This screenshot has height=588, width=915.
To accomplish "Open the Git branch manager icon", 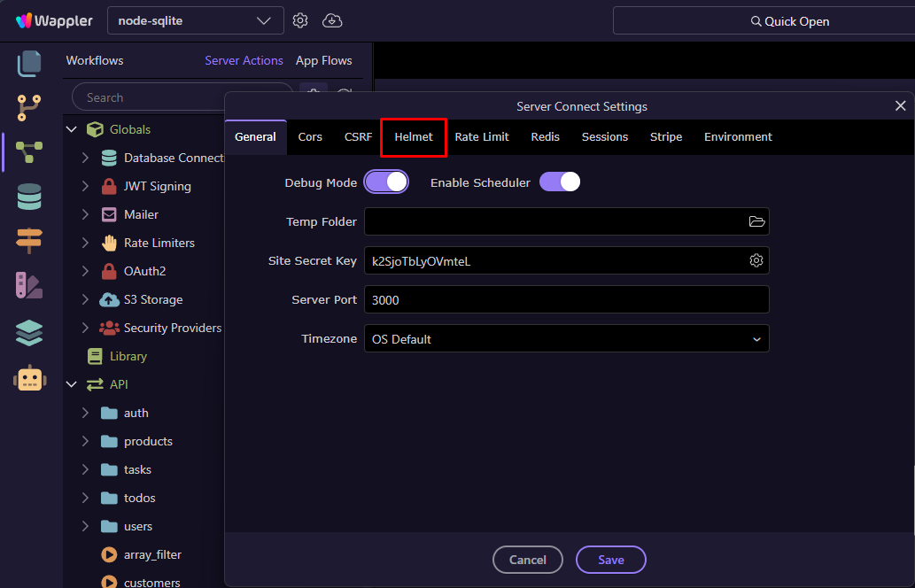I will [x=29, y=108].
